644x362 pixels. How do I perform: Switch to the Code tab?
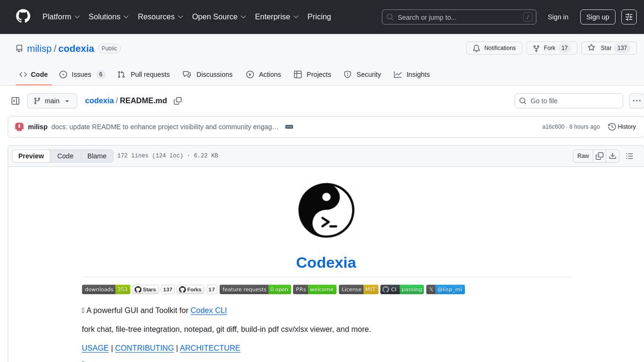34,74
